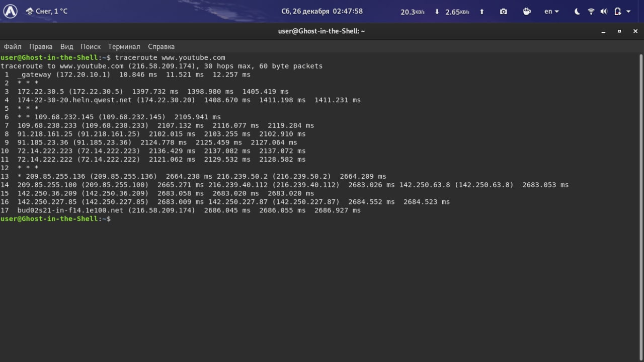Viewport: 644px width, 362px height.
Task: Click the download speed arrow indicator
Action: pyautogui.click(x=437, y=12)
